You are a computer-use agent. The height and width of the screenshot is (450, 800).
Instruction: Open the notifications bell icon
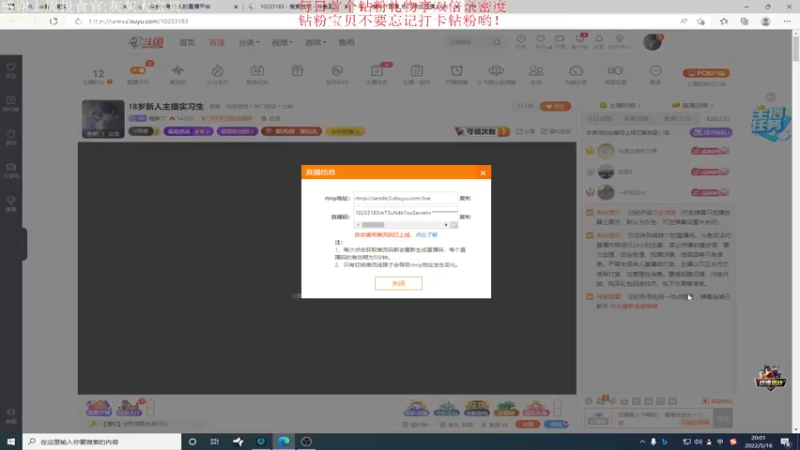click(x=599, y=39)
